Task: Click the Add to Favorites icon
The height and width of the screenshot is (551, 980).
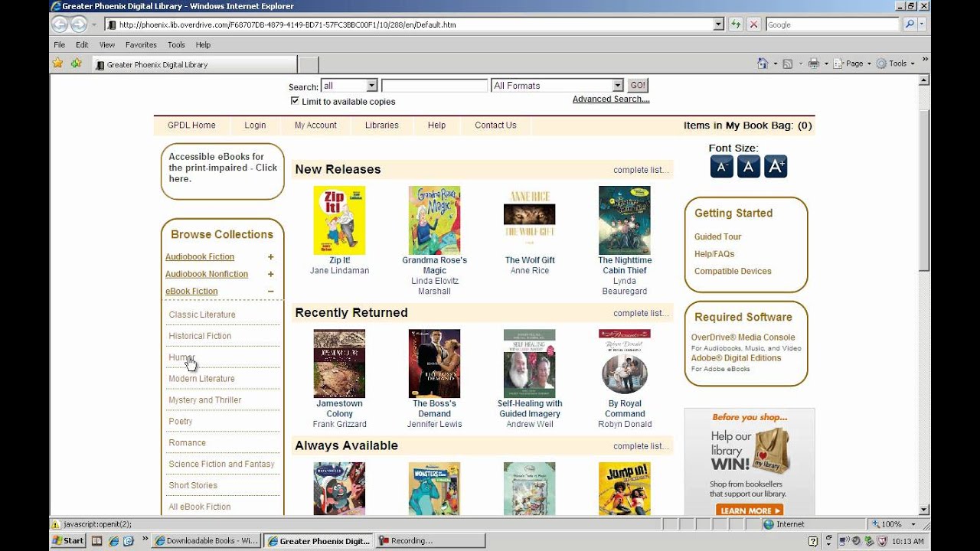Action: tap(77, 64)
